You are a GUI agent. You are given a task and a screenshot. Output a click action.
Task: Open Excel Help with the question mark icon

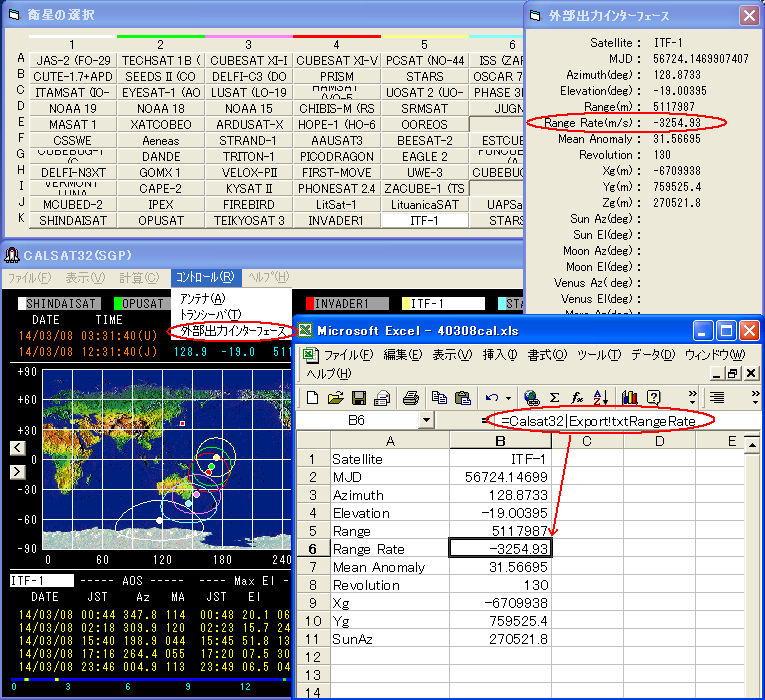click(x=653, y=398)
